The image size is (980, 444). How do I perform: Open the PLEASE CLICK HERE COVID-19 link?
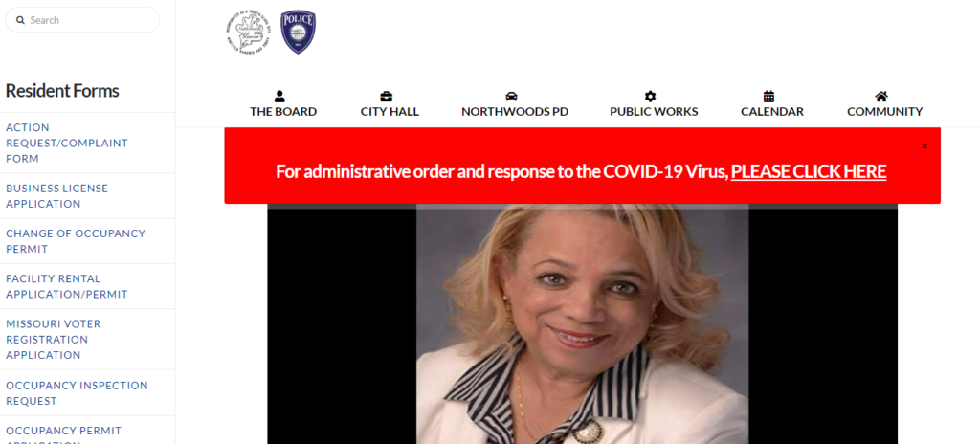pyautogui.click(x=808, y=171)
